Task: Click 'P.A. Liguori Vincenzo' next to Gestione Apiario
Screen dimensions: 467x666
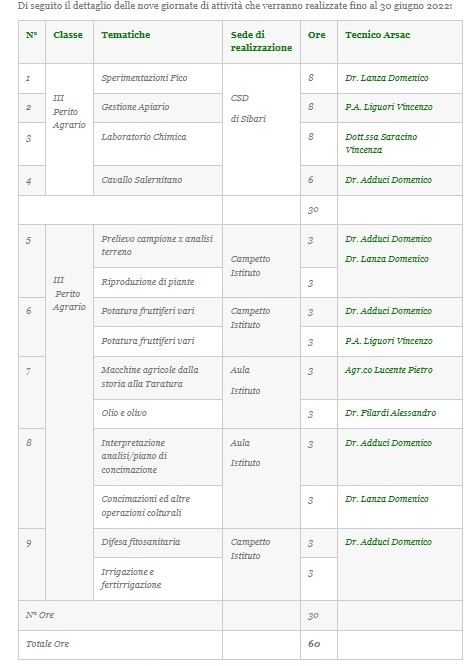Action: tap(389, 107)
